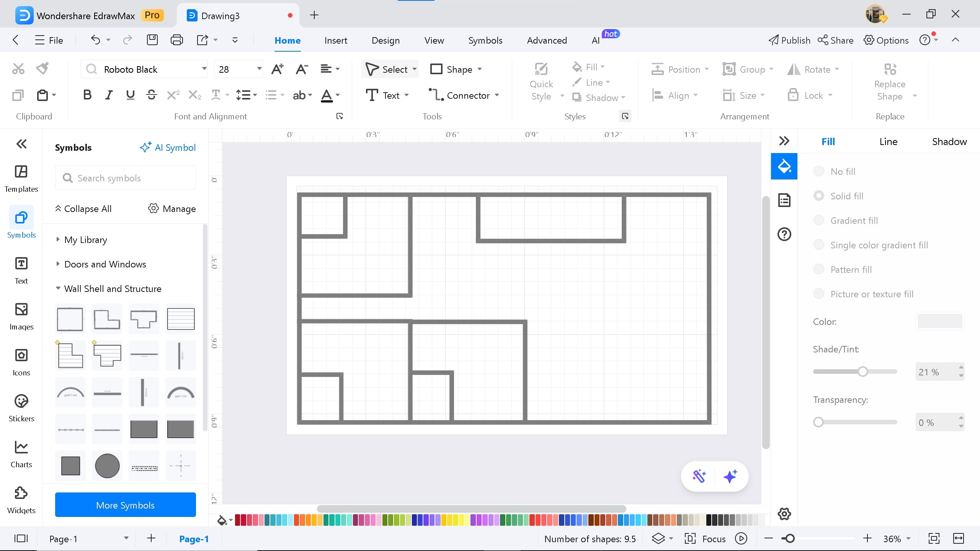Select the Pattern fill option
This screenshot has width=980, height=551.
pyautogui.click(x=843, y=269)
